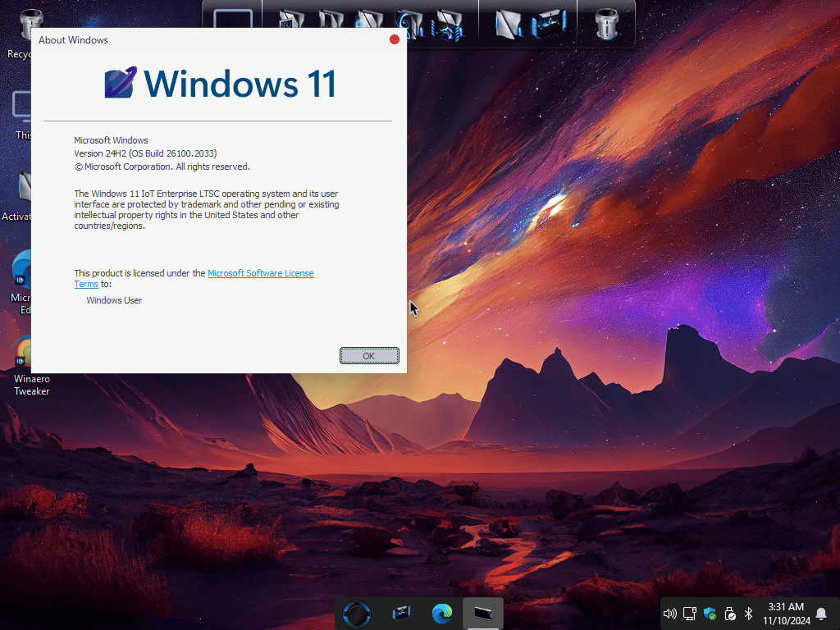
Task: Click the About Windows title bar
Action: 219,40
